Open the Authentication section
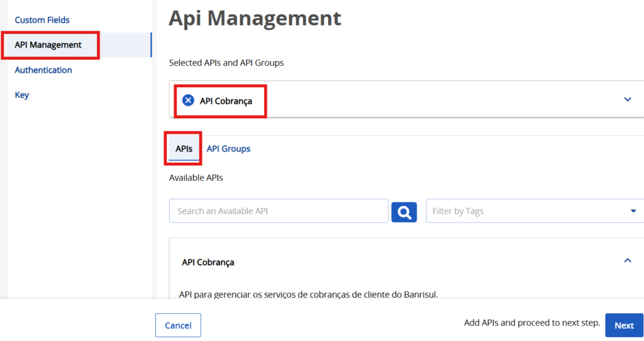The width and height of the screenshot is (644, 341). click(x=43, y=70)
